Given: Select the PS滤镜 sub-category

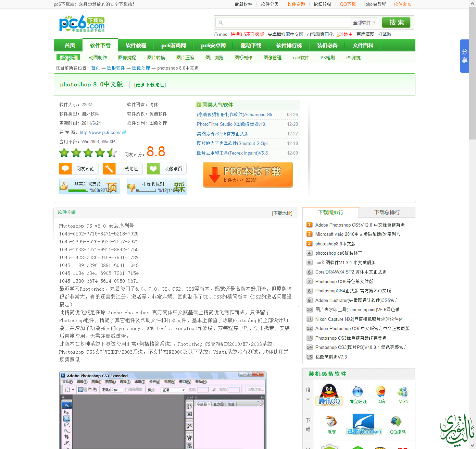Looking at the screenshot, I should (353, 58).
